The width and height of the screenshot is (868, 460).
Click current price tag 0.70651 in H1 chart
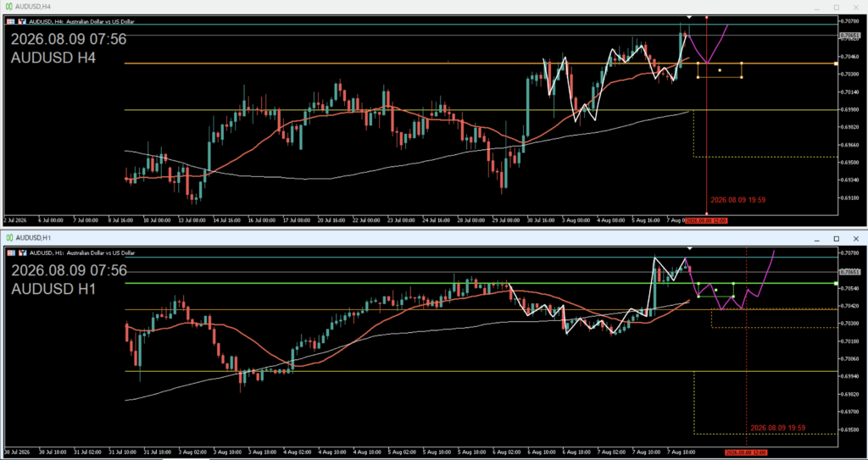849,272
